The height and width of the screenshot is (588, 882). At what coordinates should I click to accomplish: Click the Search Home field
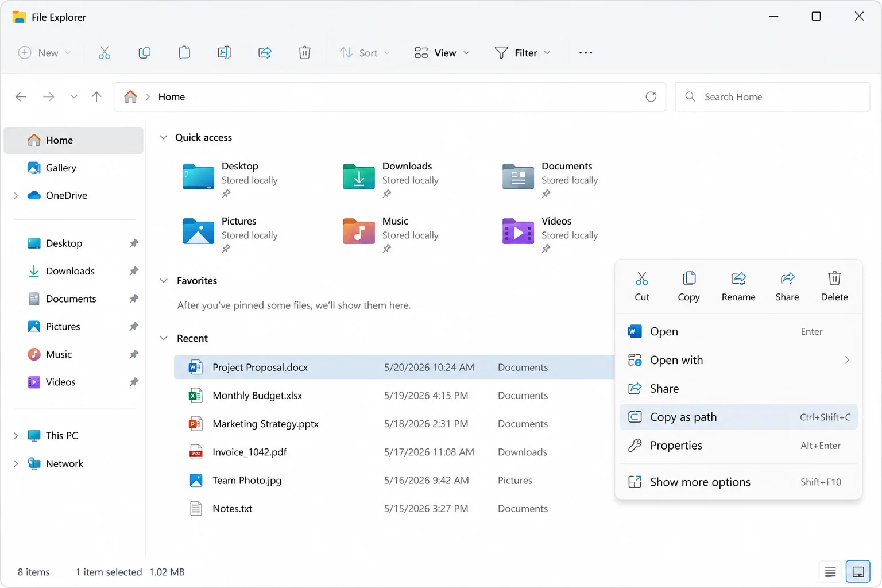(772, 96)
